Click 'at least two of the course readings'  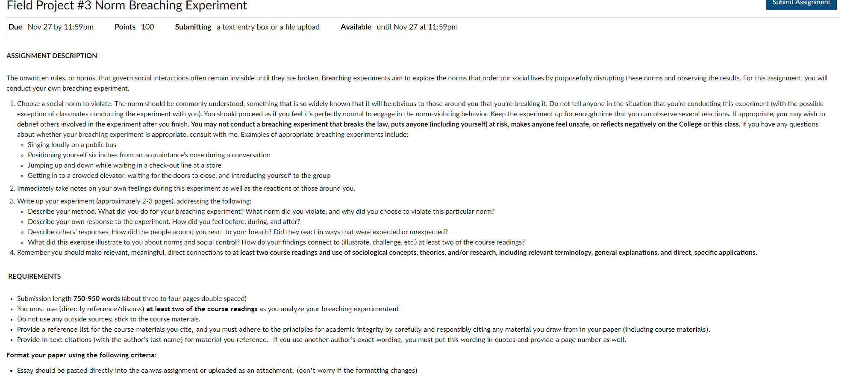[202, 309]
